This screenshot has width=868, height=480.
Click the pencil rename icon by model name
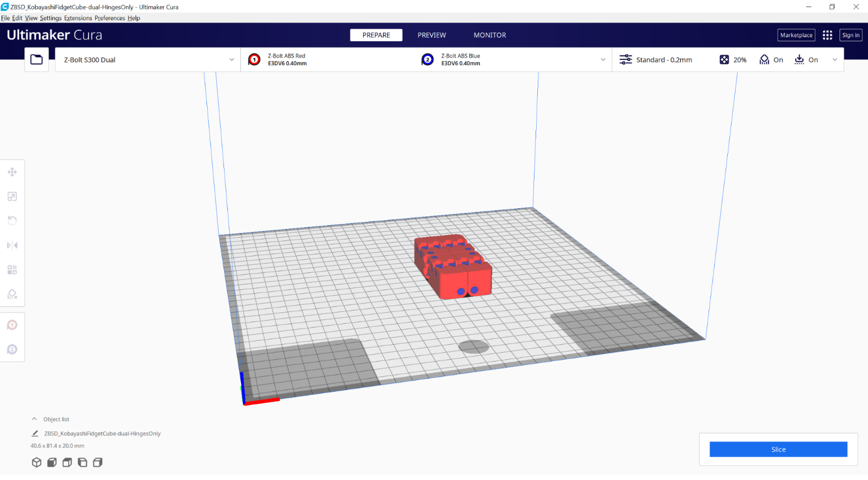point(35,433)
